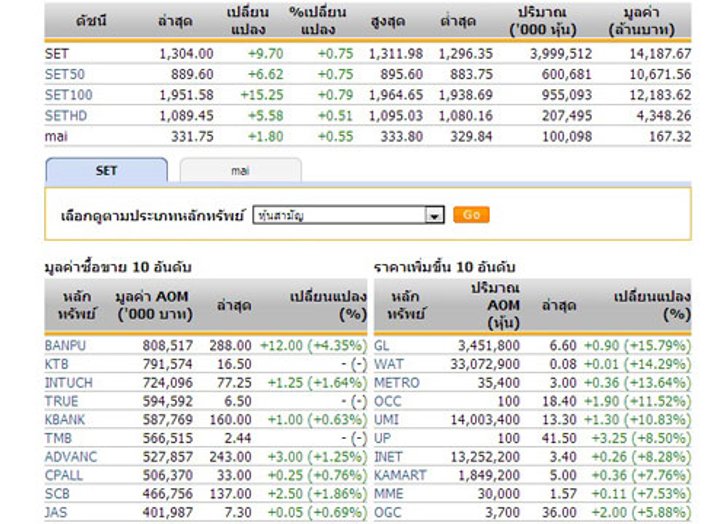Click JAS last price 7.30
The height and width of the screenshot is (524, 728).
pyautogui.click(x=238, y=513)
